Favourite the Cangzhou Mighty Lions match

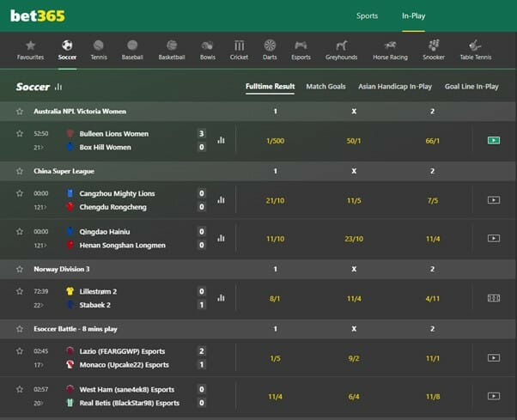click(20, 193)
